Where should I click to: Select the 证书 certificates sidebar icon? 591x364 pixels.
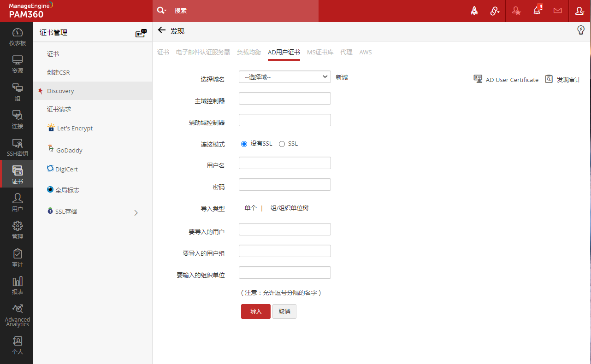click(17, 174)
